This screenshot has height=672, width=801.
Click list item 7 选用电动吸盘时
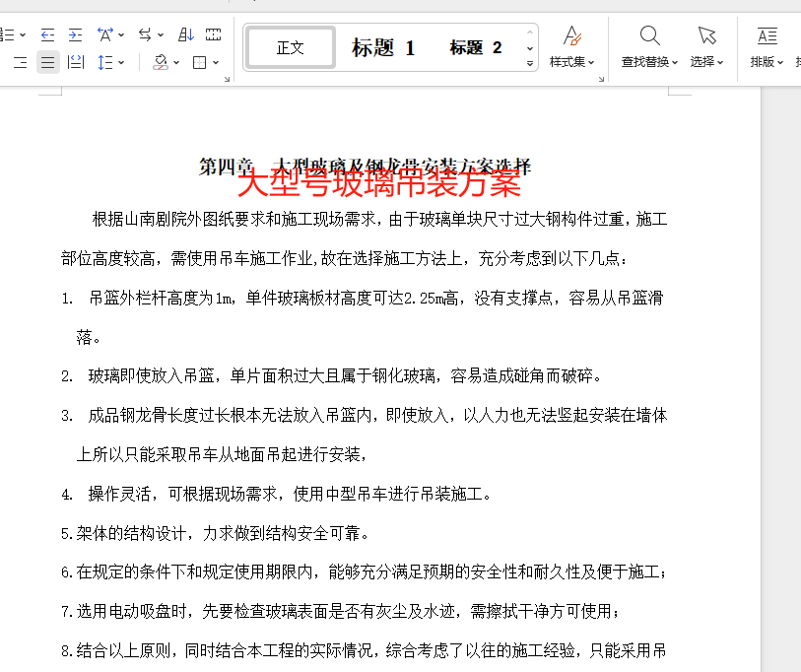pos(340,611)
